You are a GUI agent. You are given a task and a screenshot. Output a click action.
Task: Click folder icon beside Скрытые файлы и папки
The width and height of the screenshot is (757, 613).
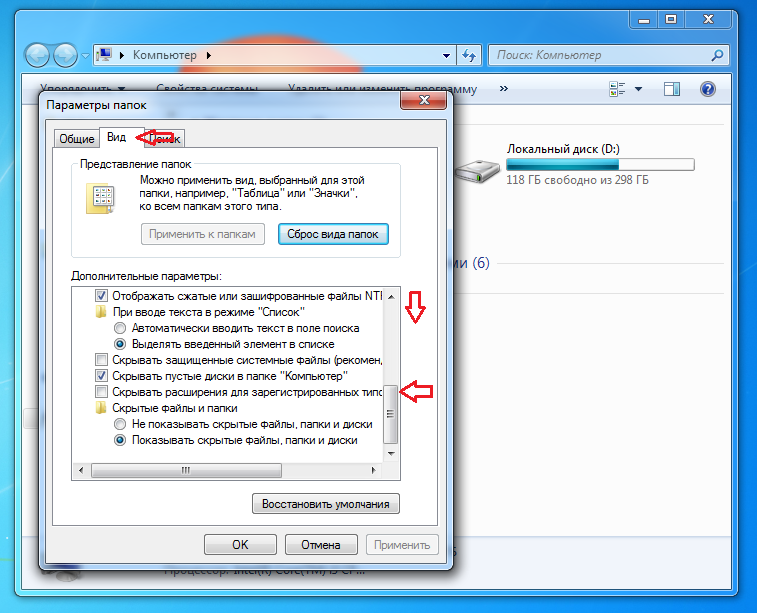pos(101,408)
